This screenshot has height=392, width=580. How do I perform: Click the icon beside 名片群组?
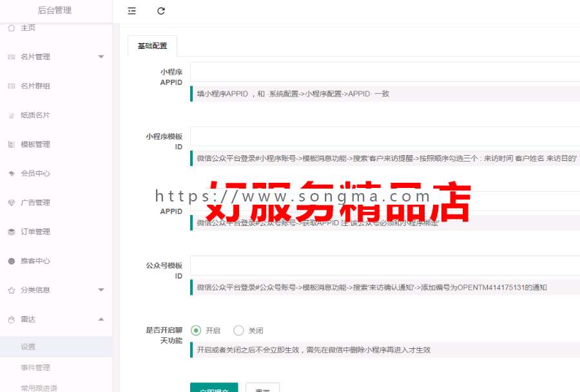12,86
